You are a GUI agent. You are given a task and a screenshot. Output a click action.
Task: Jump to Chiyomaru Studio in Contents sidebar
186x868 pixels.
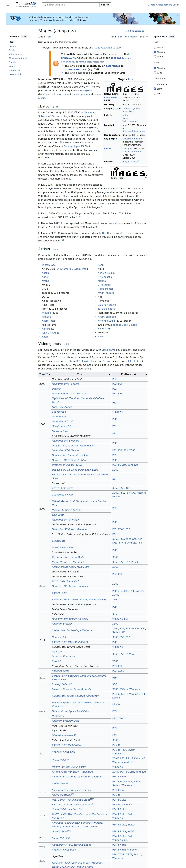tap(18, 58)
